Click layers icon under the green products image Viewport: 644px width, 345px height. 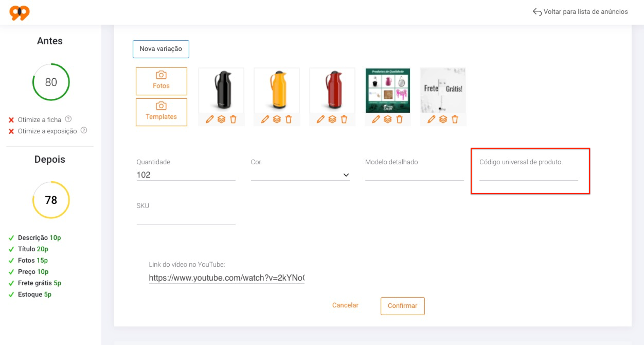pos(388,119)
